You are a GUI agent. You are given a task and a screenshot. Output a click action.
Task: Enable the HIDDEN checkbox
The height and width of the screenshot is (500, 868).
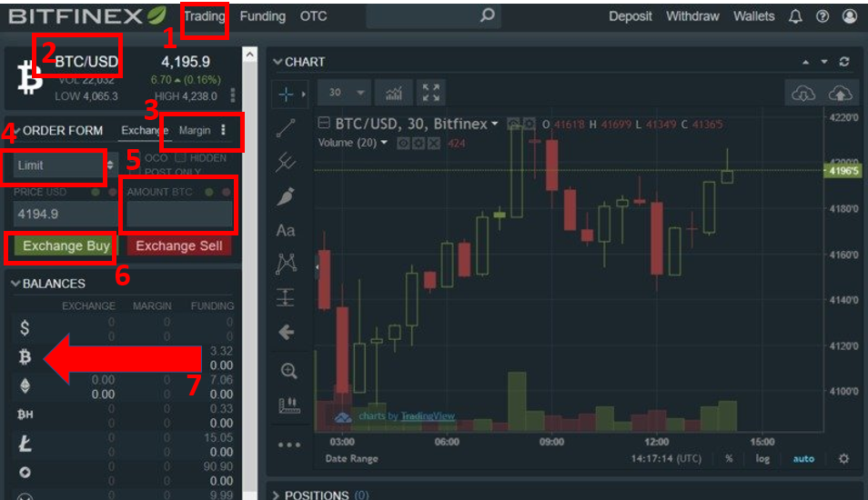[180, 158]
